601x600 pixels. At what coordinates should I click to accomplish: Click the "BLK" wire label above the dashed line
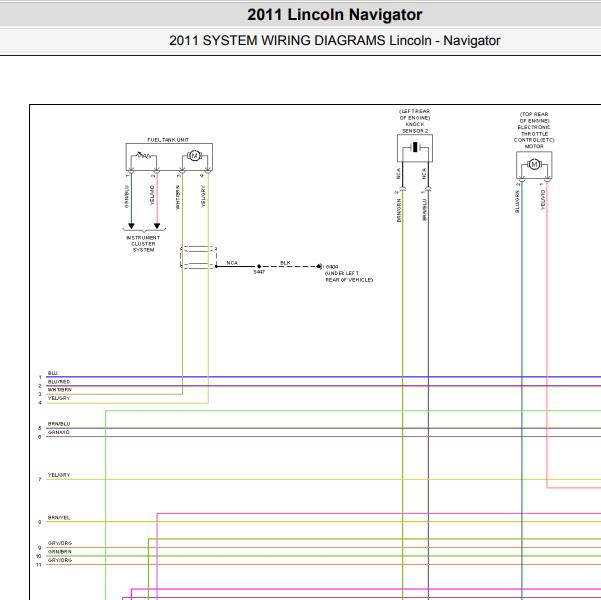pos(286,263)
